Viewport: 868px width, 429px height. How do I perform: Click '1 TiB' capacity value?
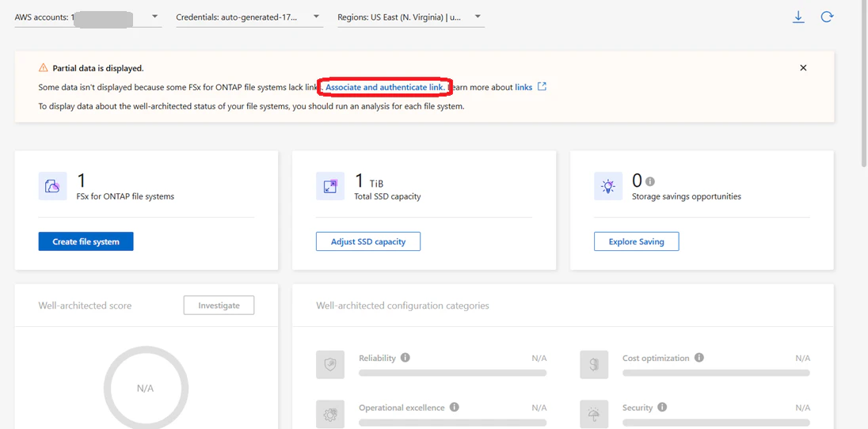tap(369, 181)
